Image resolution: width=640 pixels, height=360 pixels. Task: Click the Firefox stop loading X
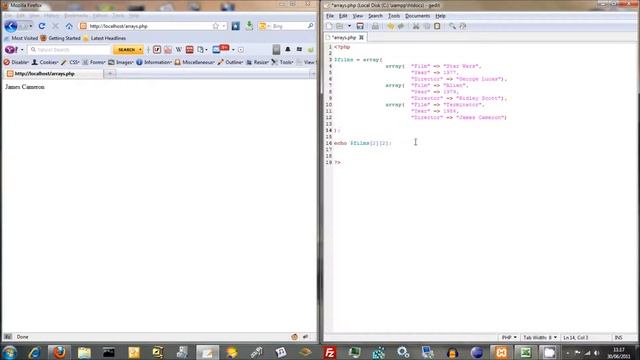[x=56, y=26]
